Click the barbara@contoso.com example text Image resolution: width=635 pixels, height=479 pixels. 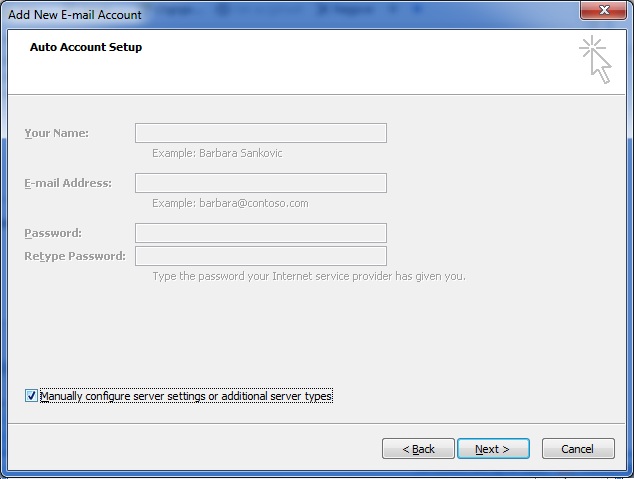click(x=230, y=203)
